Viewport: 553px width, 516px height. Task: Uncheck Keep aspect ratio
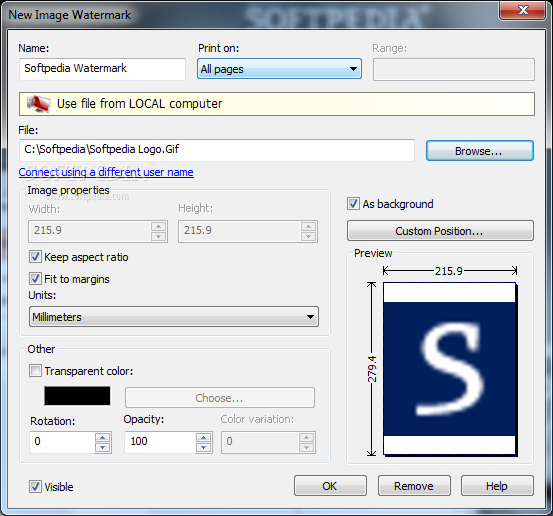(35, 257)
